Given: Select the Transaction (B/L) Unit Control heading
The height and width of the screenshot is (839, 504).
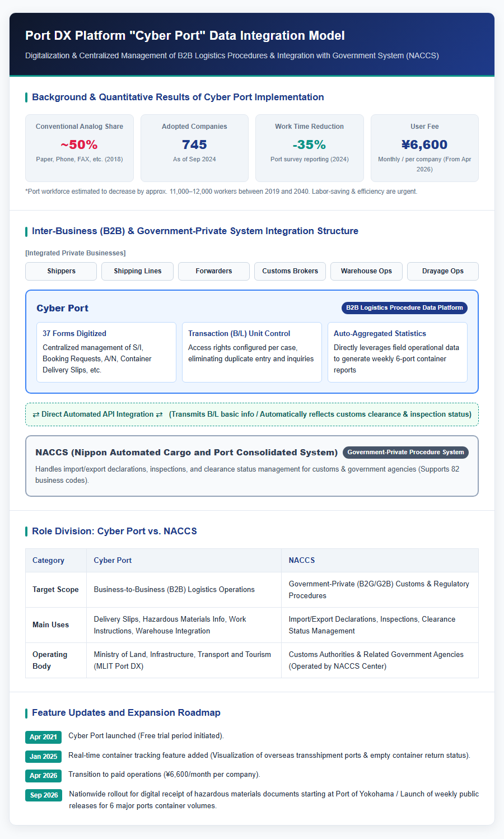Looking at the screenshot, I should 239,333.
